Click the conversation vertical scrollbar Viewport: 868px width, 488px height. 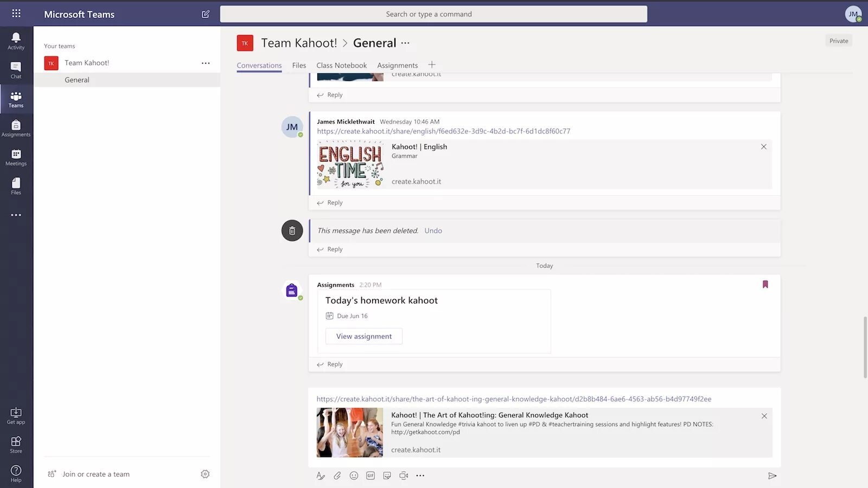pyautogui.click(x=865, y=347)
